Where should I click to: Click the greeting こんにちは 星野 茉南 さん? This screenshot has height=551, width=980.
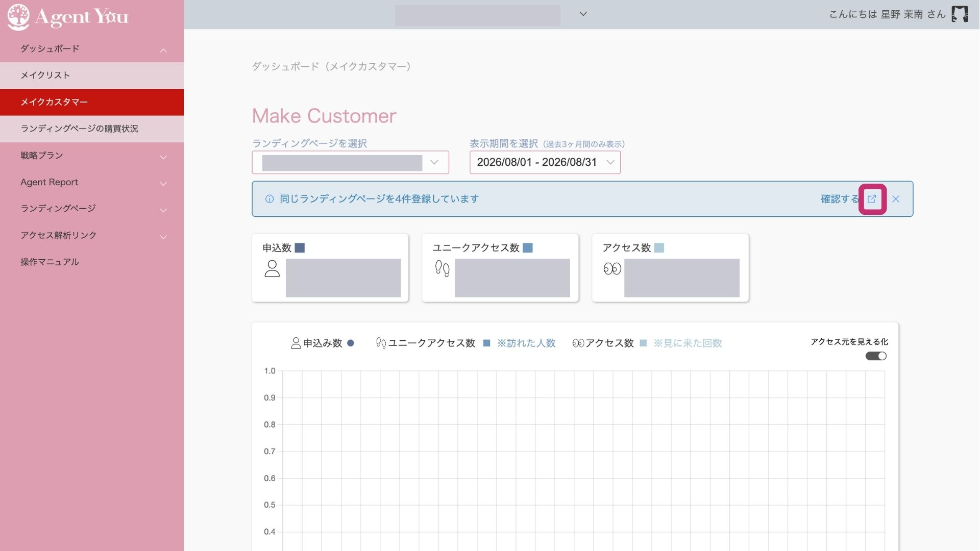[887, 14]
